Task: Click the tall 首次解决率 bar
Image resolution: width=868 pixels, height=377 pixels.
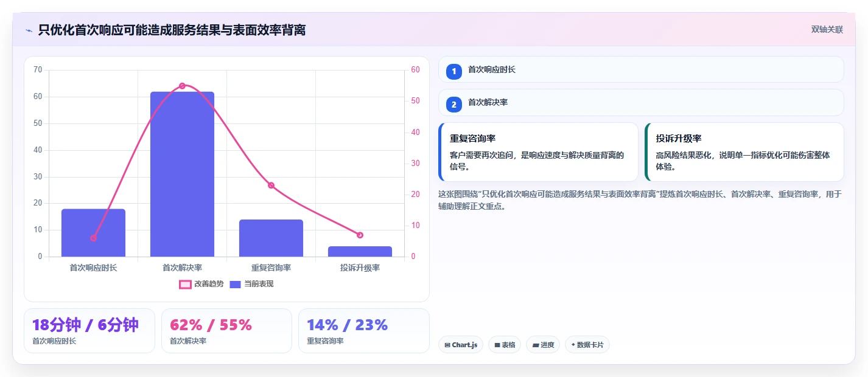Action: coord(182,174)
